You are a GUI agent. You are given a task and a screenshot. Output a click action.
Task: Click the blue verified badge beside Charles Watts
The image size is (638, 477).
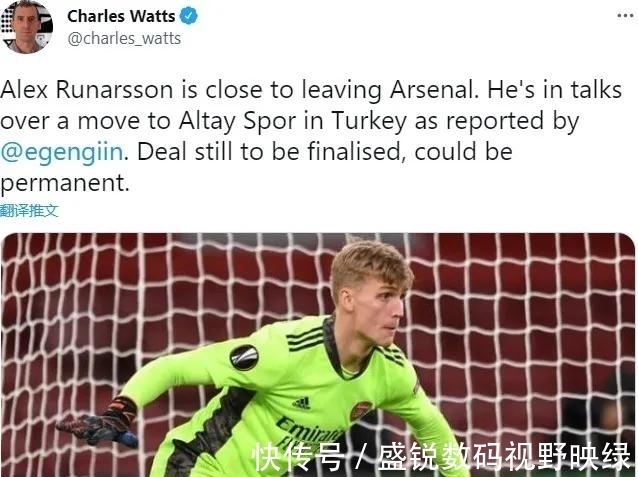(189, 16)
